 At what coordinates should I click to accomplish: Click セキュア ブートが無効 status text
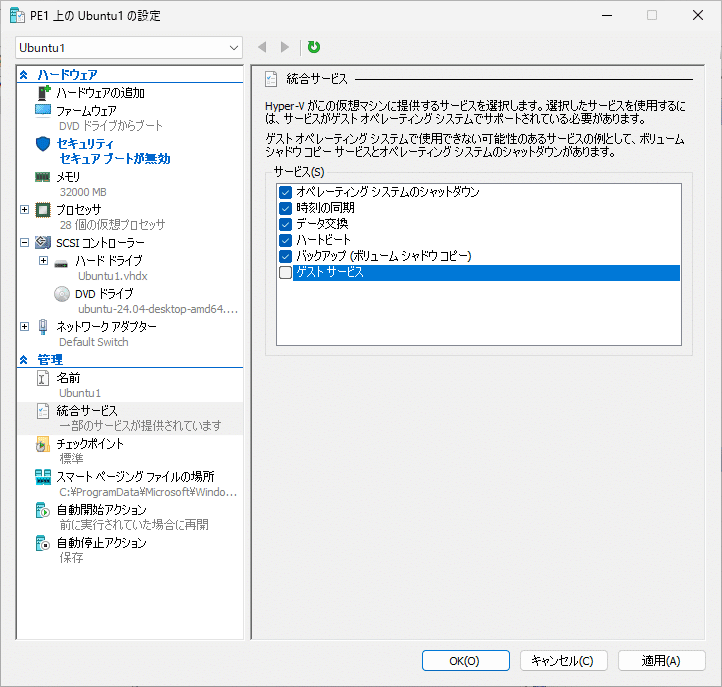(x=115, y=159)
